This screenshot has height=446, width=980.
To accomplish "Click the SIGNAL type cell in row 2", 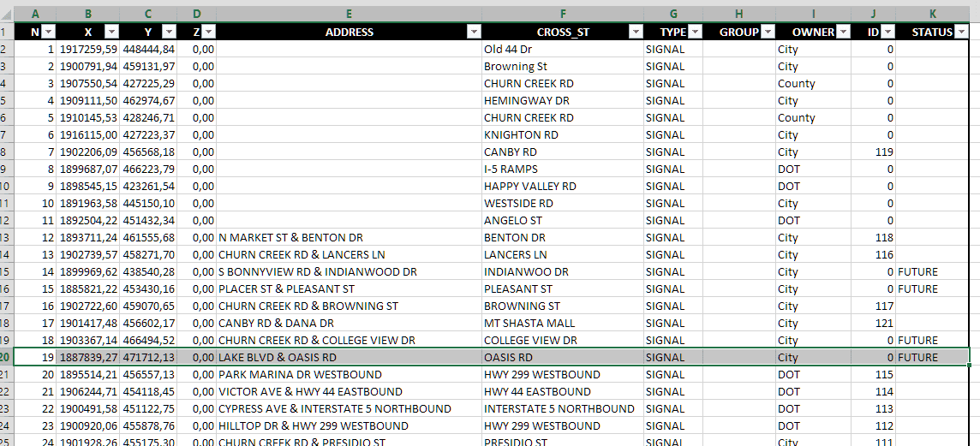I will coord(673,50).
